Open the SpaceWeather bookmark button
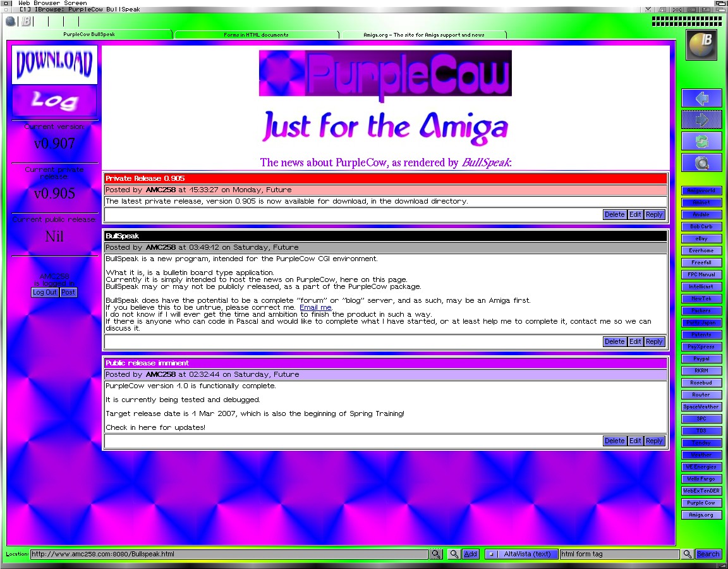Screen dimensions: 728x569 [x=701, y=407]
